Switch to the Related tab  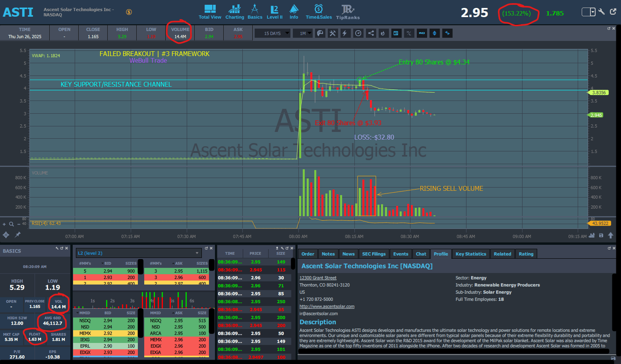[x=503, y=254]
